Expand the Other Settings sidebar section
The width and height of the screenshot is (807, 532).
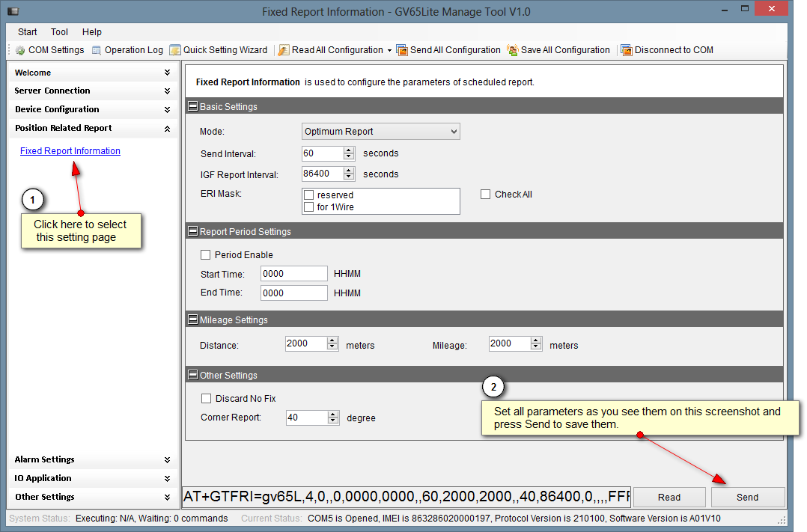167,498
